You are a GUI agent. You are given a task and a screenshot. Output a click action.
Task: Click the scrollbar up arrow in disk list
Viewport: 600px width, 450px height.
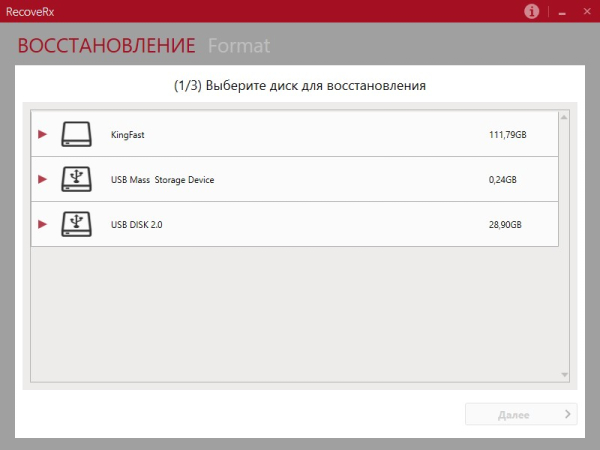click(x=564, y=117)
